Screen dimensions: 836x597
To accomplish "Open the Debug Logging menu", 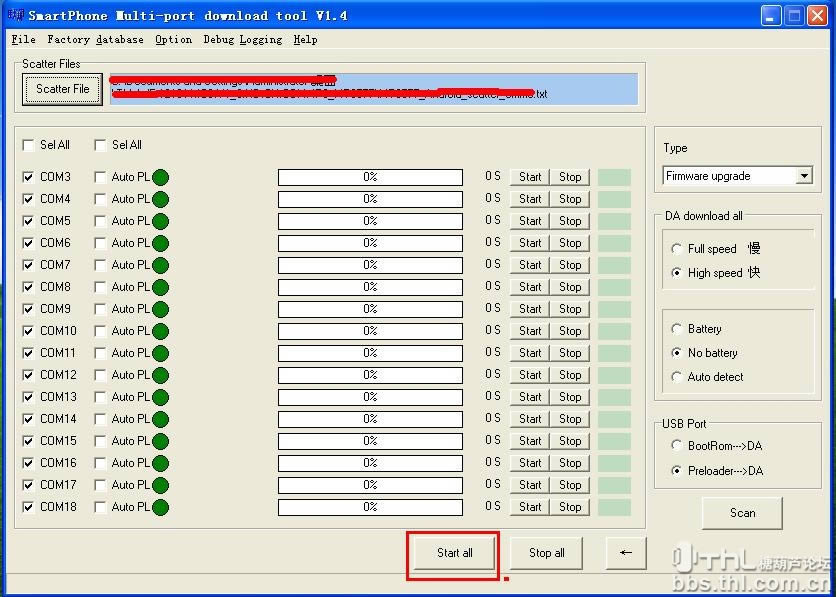I will [242, 39].
